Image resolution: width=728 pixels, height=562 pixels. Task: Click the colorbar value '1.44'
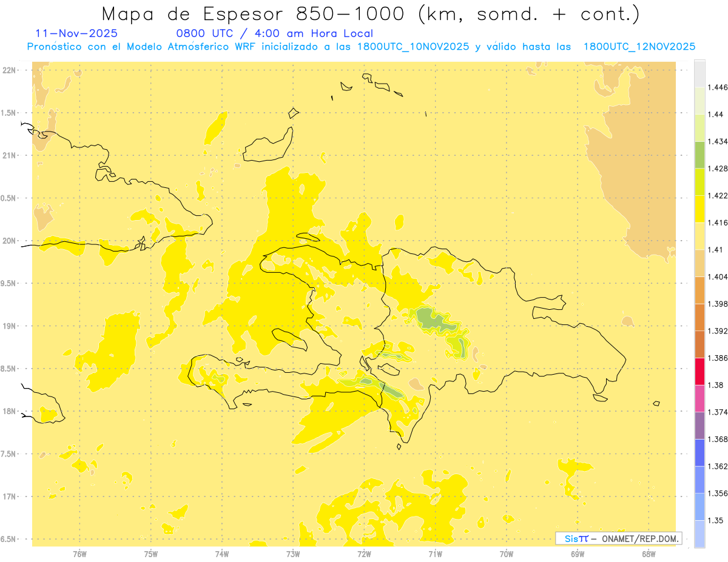(715, 114)
